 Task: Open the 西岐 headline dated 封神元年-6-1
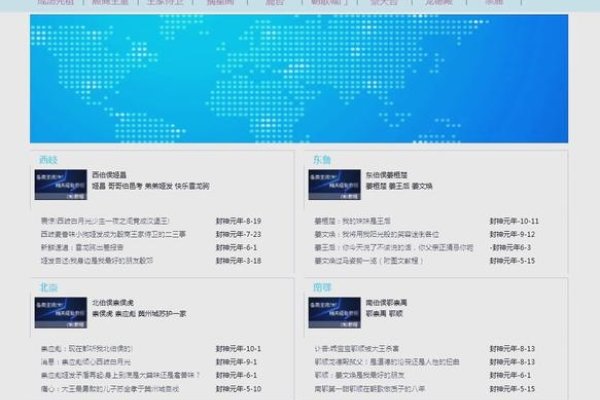click(x=82, y=248)
